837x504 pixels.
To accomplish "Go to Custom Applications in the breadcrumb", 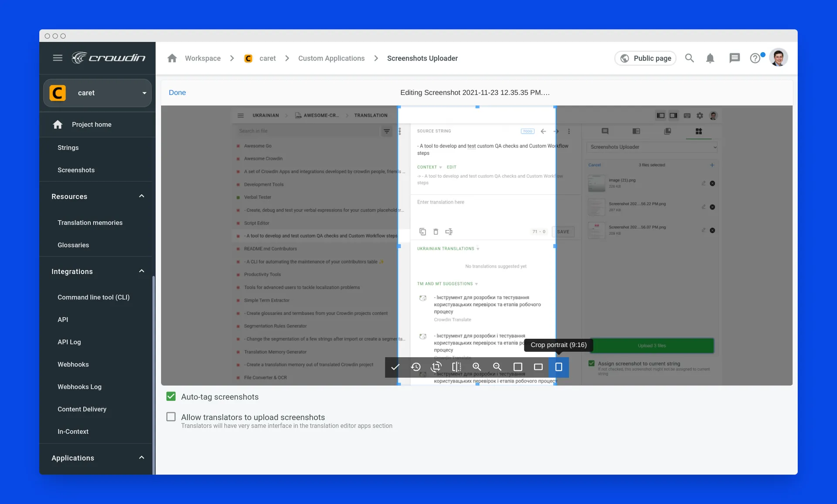I will pos(331,58).
